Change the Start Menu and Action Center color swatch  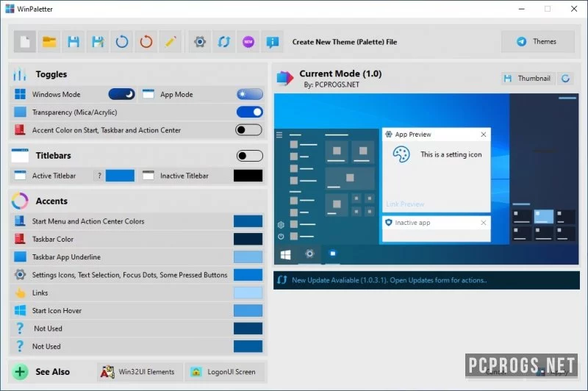click(x=248, y=221)
